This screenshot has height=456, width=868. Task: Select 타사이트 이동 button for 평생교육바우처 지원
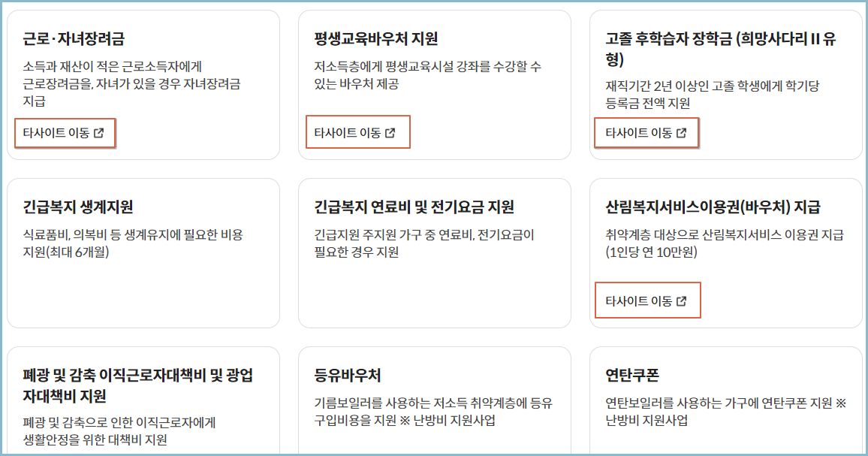point(357,131)
